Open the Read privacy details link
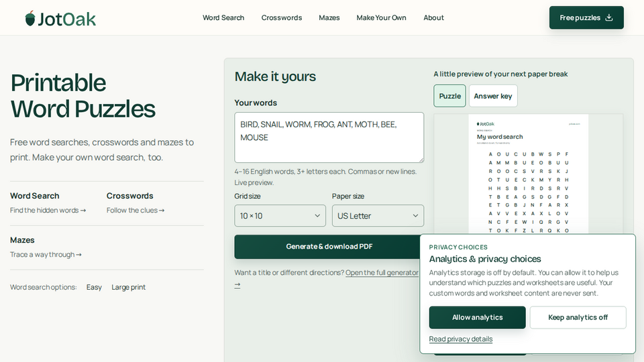Viewport: 644px width, 362px height. [x=461, y=339]
